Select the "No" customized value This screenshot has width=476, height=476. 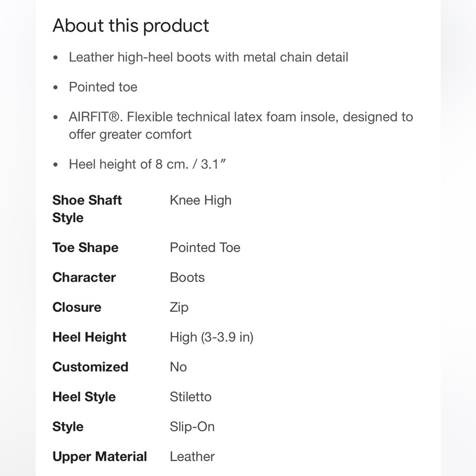(178, 367)
